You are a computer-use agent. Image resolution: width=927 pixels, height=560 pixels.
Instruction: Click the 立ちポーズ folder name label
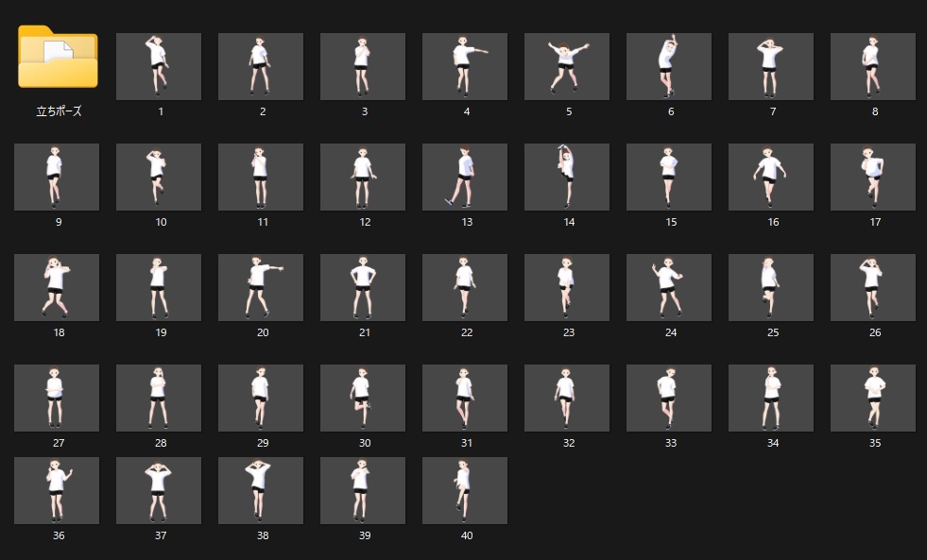click(x=59, y=111)
